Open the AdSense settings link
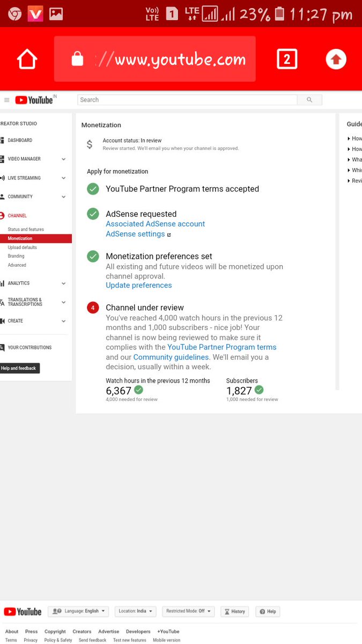 (x=135, y=234)
